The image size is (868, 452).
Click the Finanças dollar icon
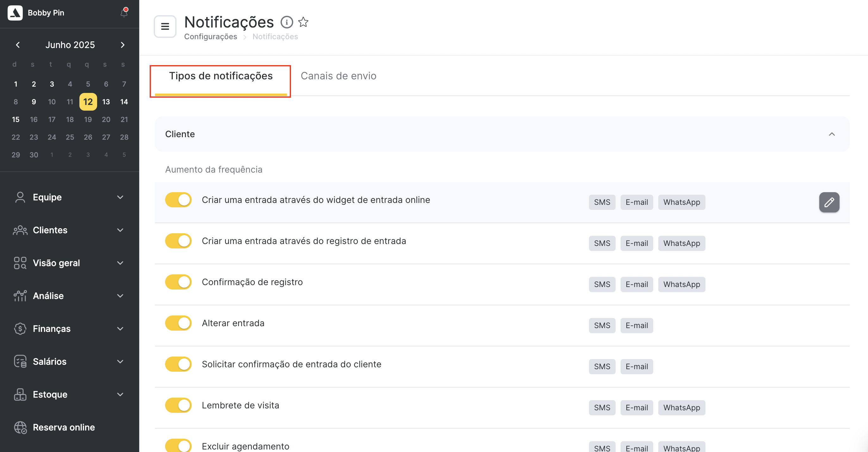20,329
